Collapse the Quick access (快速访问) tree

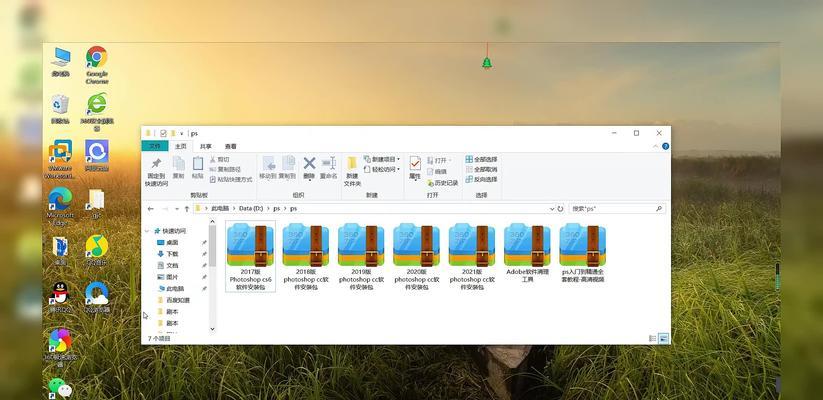tap(147, 231)
